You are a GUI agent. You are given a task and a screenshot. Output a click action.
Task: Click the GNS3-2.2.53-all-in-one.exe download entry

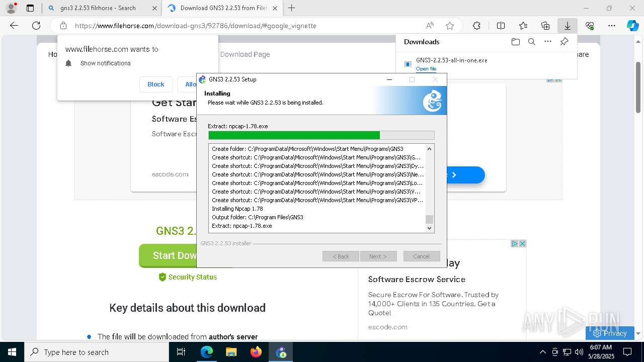click(x=451, y=60)
